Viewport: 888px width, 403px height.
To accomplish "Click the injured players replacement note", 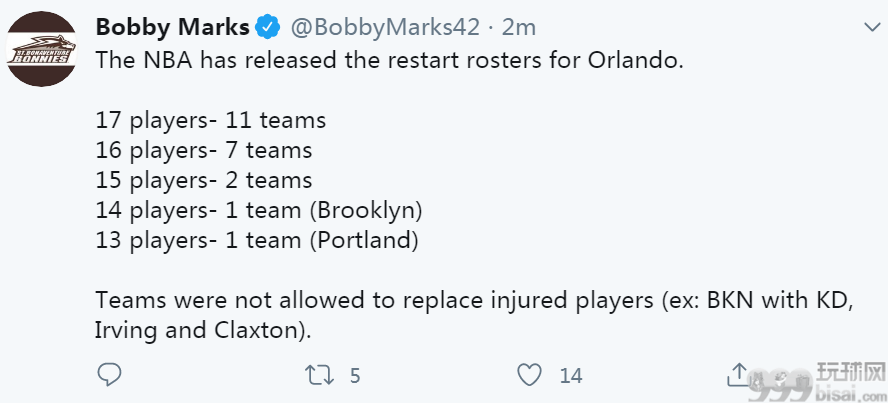I will (x=475, y=315).
